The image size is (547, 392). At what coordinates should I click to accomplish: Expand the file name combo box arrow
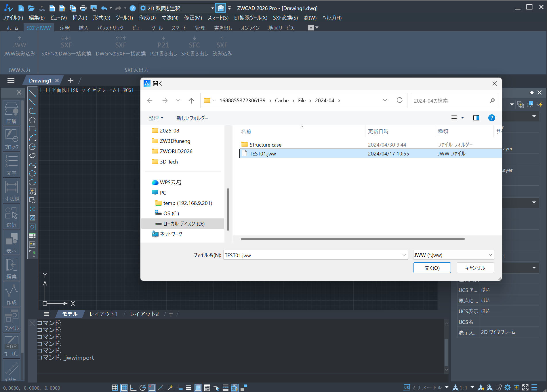(x=404, y=255)
